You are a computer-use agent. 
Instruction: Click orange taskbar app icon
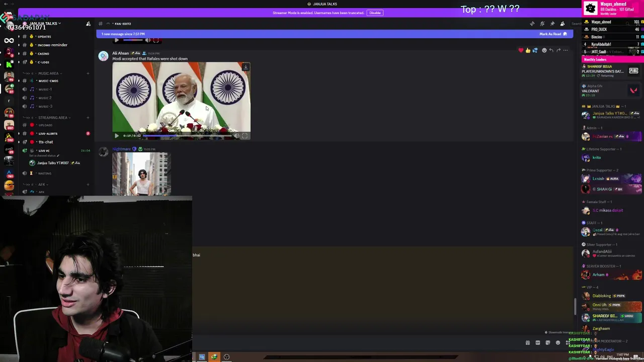[x=214, y=357]
